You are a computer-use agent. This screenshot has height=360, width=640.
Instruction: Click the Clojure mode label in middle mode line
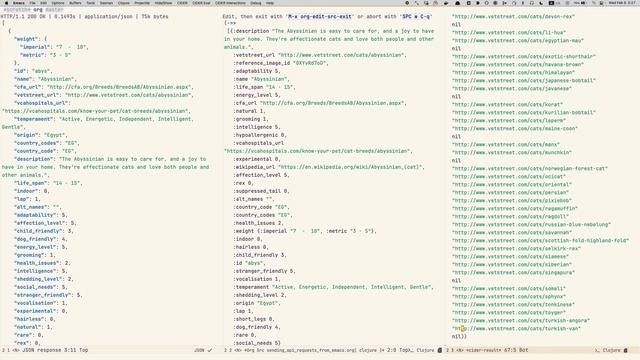[425, 350]
